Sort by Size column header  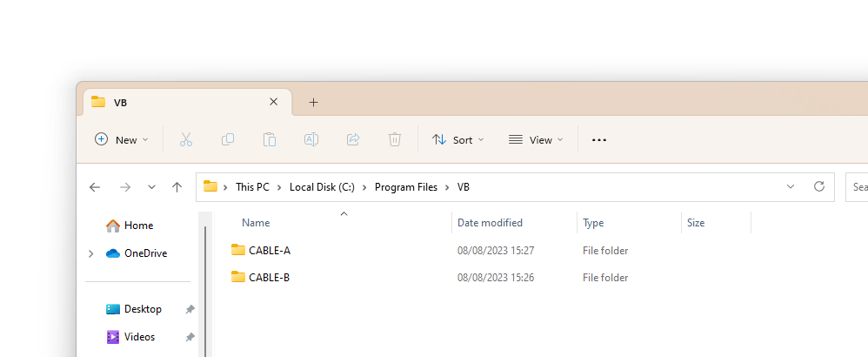coord(696,223)
